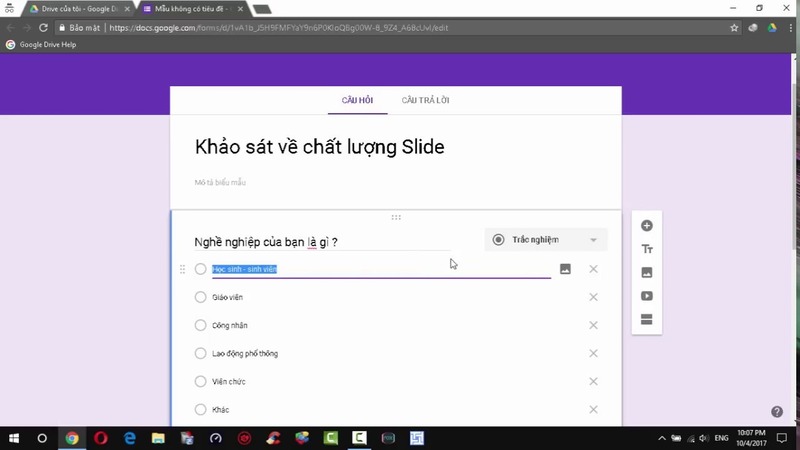The width and height of the screenshot is (800, 450).
Task: Select the 'Khác' radio button
Action: pyautogui.click(x=201, y=409)
